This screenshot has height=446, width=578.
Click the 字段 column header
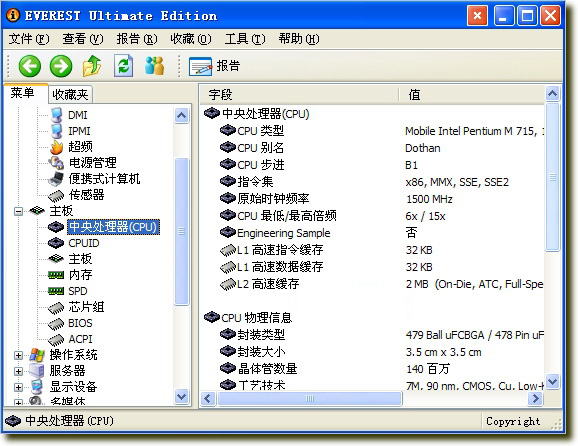click(x=299, y=95)
